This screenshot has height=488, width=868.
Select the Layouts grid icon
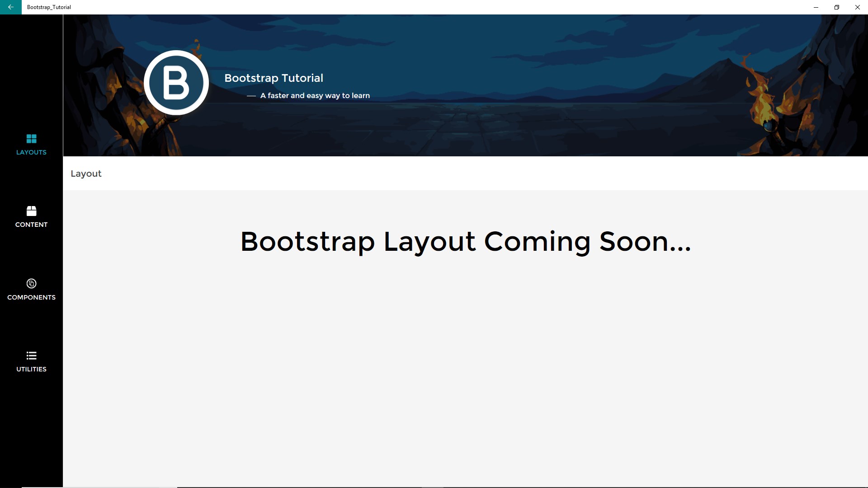click(31, 138)
